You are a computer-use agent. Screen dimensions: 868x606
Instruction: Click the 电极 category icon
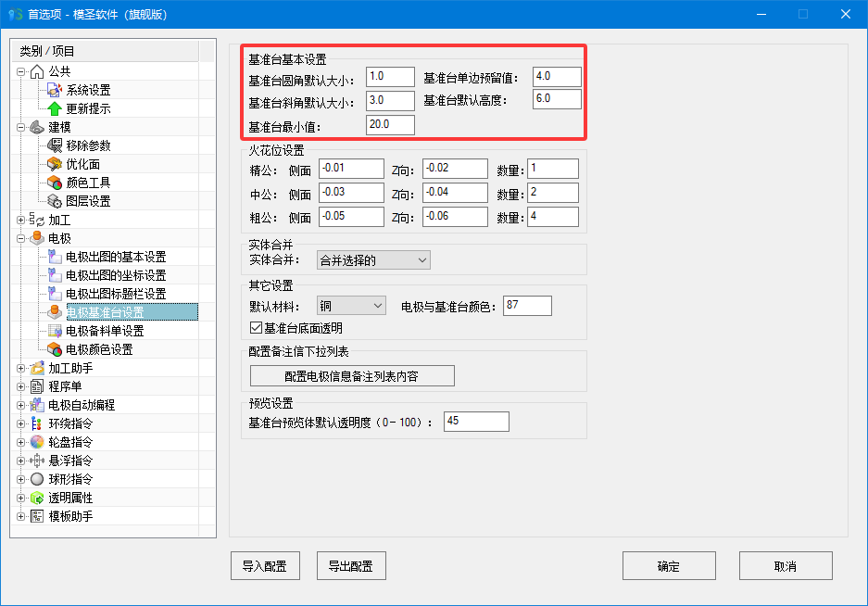pyautogui.click(x=37, y=238)
